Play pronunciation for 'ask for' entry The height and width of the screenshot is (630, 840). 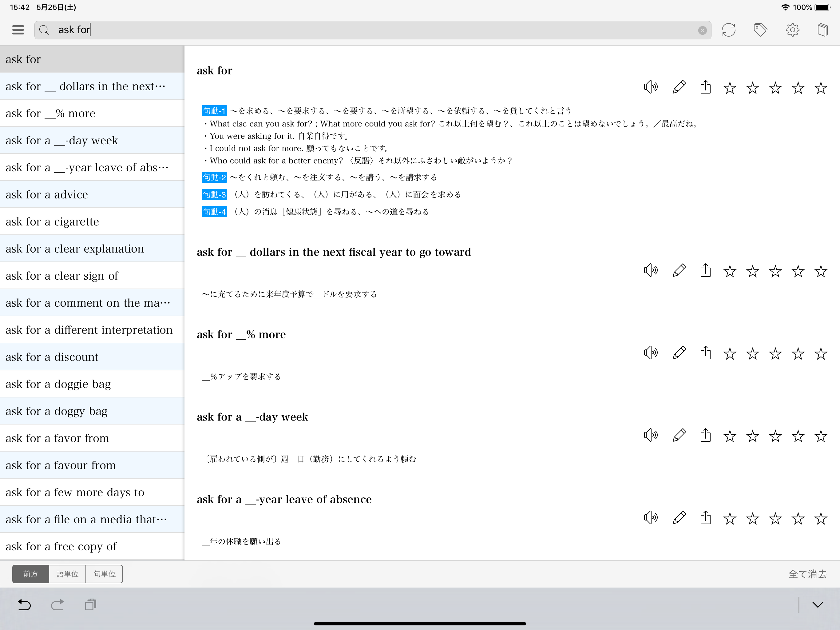651,87
